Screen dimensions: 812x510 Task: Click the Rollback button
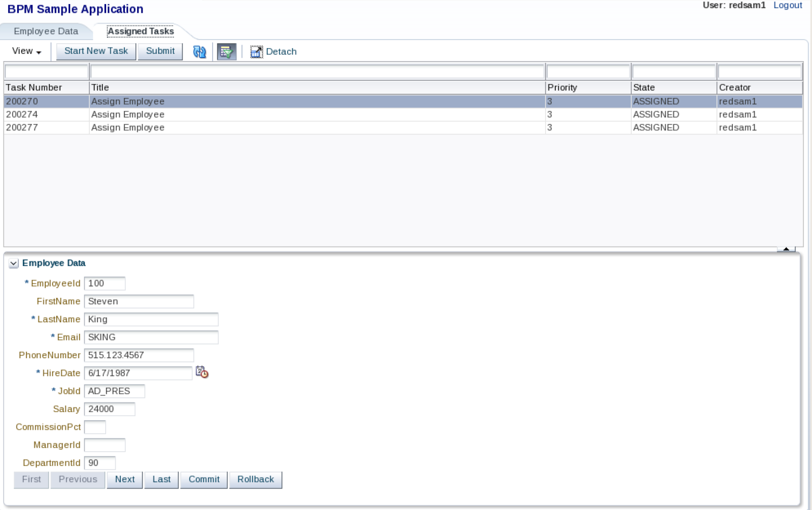tap(256, 480)
